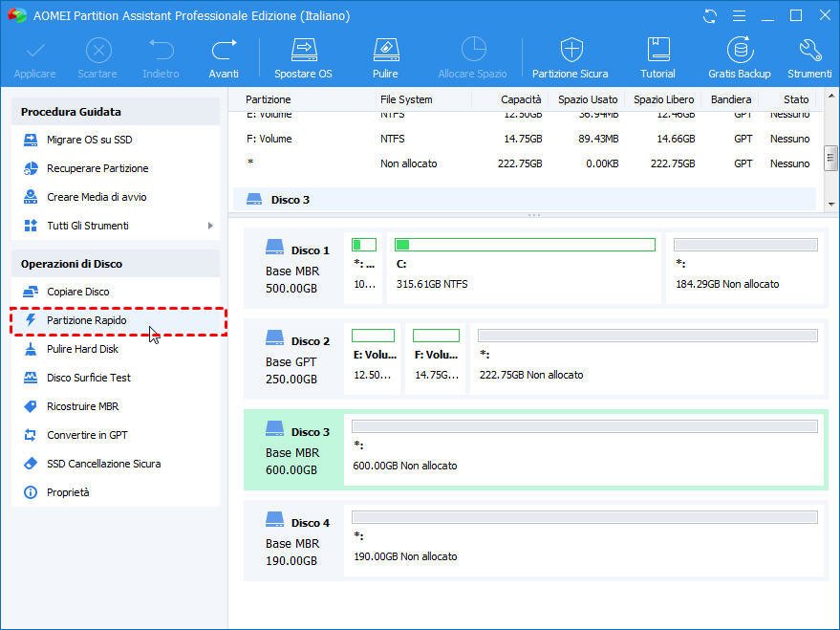Screen dimensions: 840x630
Task: Select F: Volume block on Disco 2
Action: click(436, 358)
